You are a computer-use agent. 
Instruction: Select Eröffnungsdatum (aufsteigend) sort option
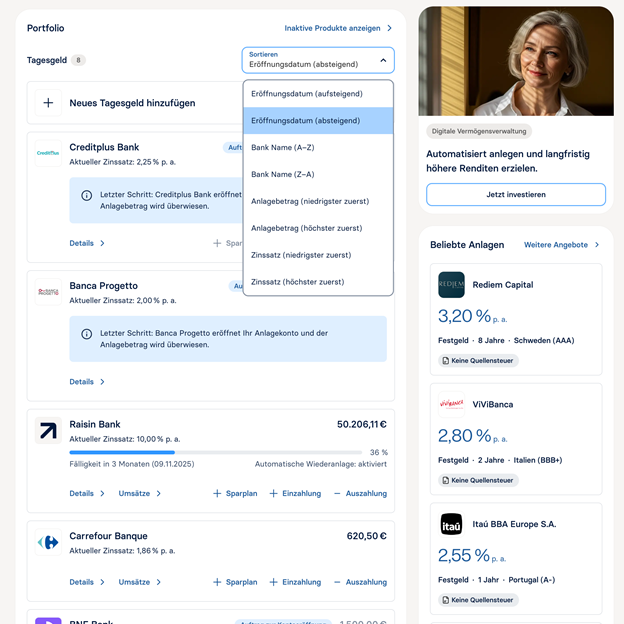coord(318,94)
